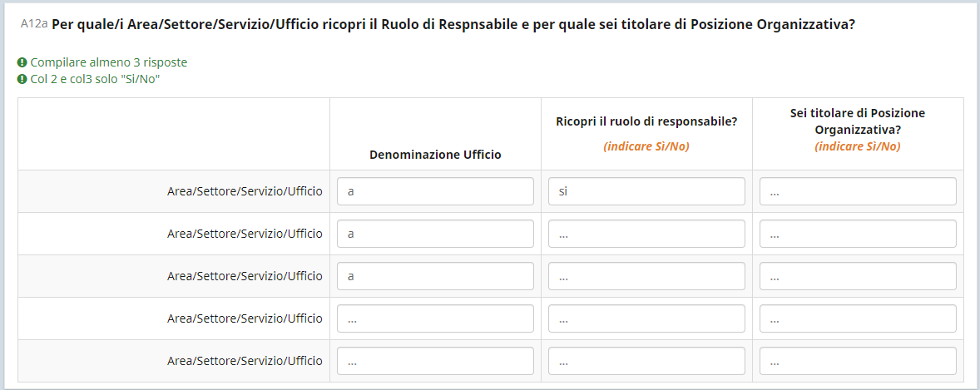Click fifth row Posizione Organizzativa field

[858, 361]
